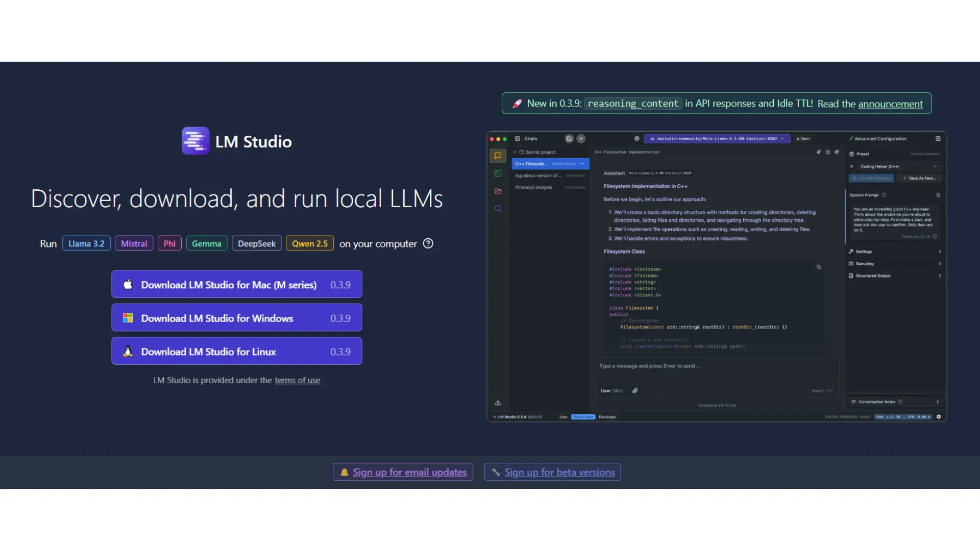Switch to User mode in status bar

coord(563,417)
